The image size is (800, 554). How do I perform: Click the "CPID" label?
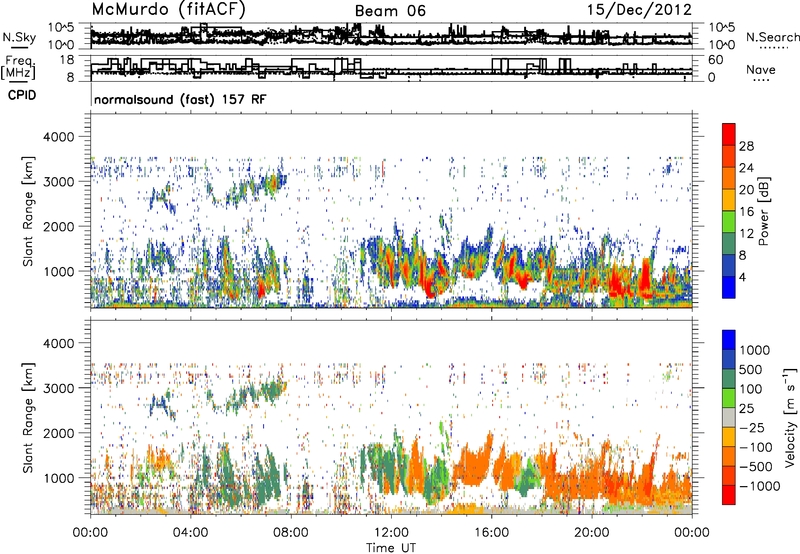pos(22,95)
